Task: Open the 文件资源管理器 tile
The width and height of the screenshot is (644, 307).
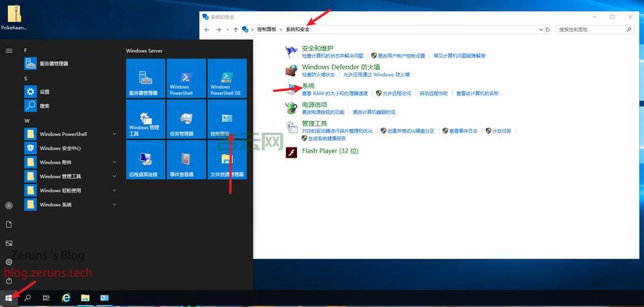Action: click(x=227, y=160)
